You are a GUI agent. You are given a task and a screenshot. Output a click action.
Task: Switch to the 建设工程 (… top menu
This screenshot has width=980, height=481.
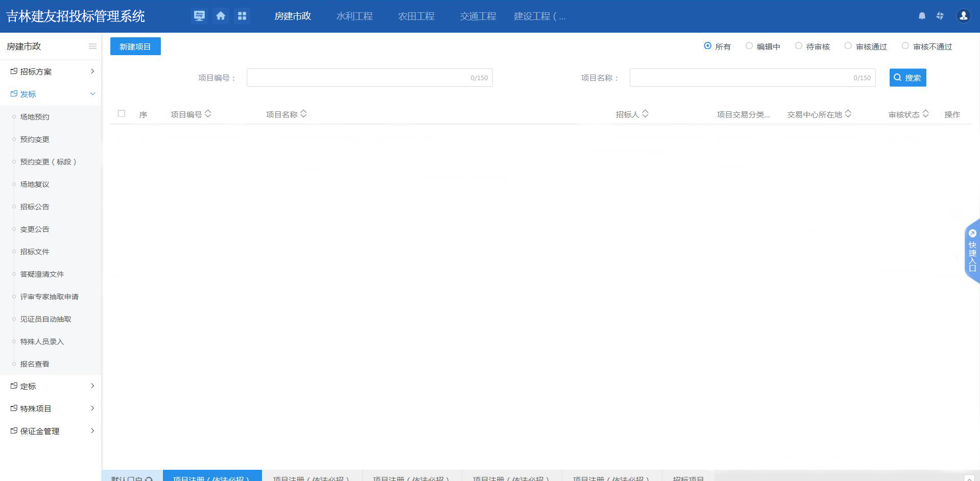point(540,16)
